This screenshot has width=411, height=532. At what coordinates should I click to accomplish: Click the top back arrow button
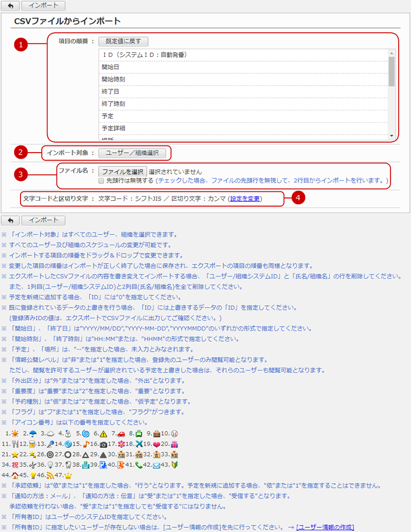pyautogui.click(x=10, y=5)
